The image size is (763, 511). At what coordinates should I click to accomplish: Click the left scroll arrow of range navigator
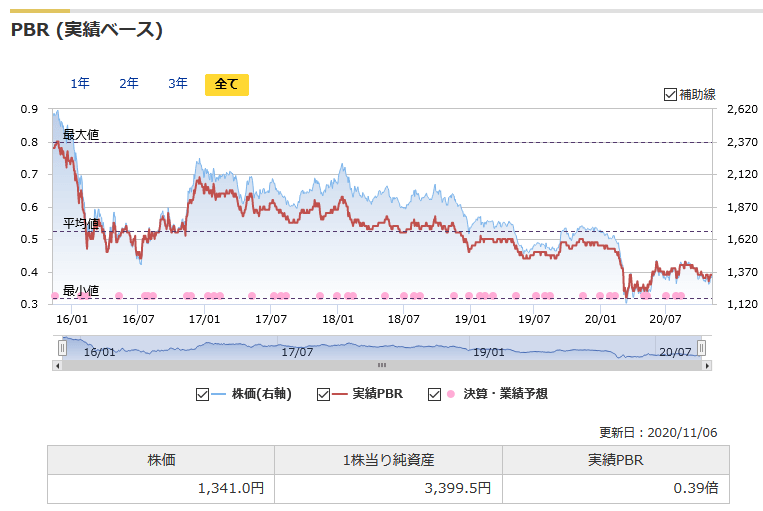57,365
